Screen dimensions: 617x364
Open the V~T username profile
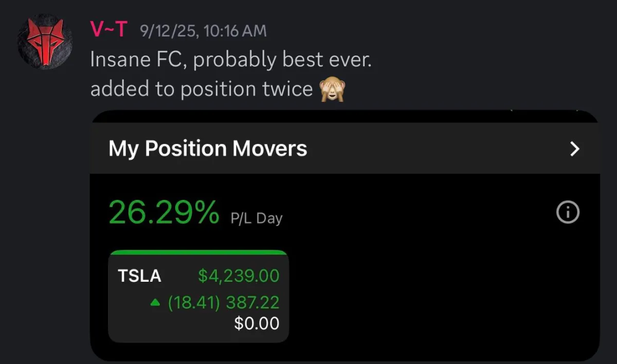click(108, 31)
